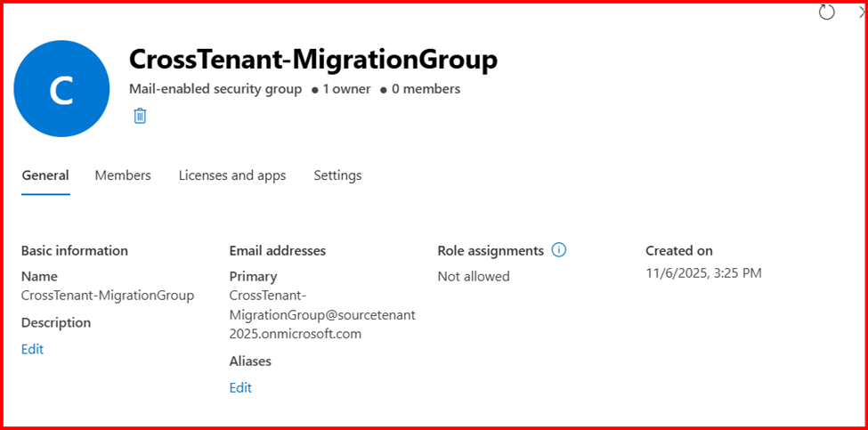Click the Email addresses section heading
The width and height of the screenshot is (868, 430).
[x=277, y=250]
